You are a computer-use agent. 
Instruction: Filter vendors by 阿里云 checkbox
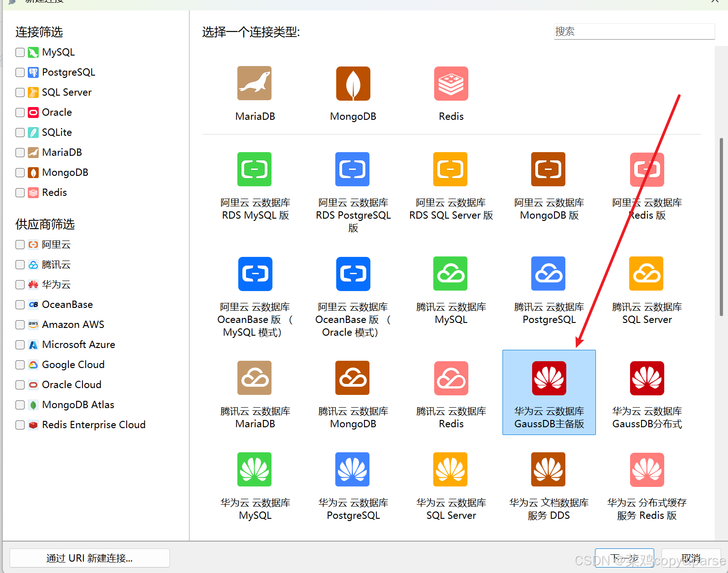pyautogui.click(x=20, y=245)
